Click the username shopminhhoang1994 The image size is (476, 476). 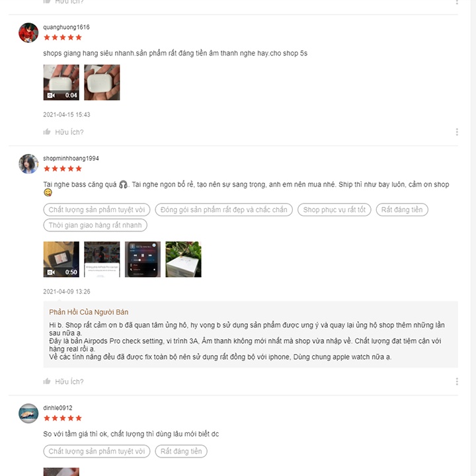[71, 159]
